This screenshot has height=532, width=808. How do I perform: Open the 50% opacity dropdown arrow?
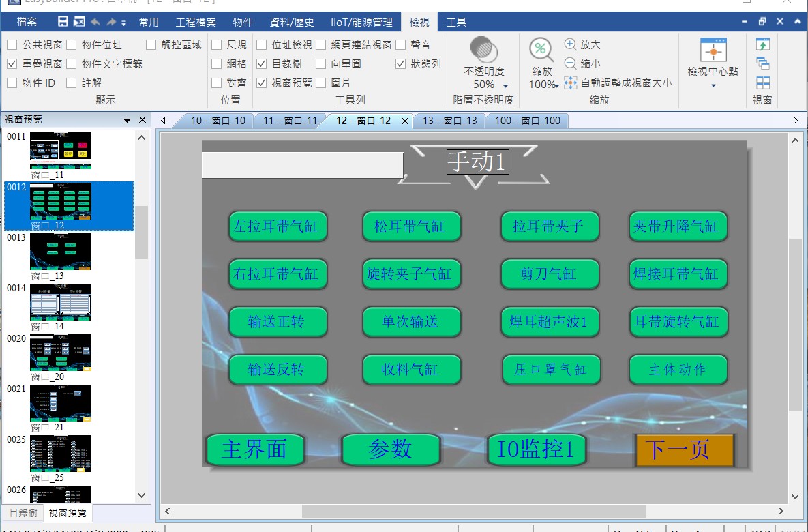pyautogui.click(x=506, y=86)
